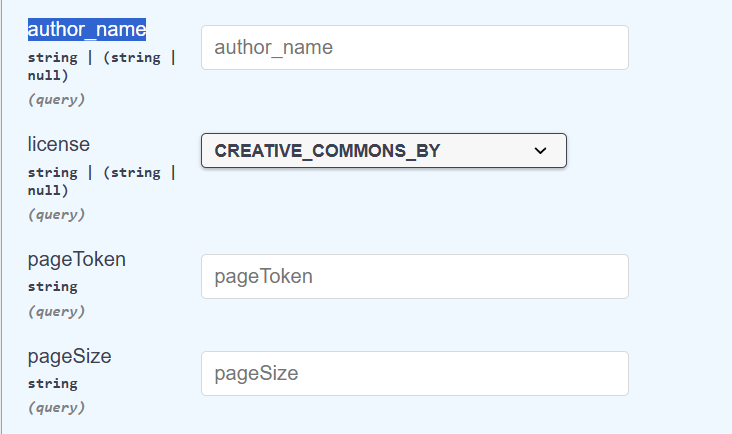The width and height of the screenshot is (732, 434).
Task: Open the CREATIVE_COMMONS_BY license dropdown
Action: 384,151
